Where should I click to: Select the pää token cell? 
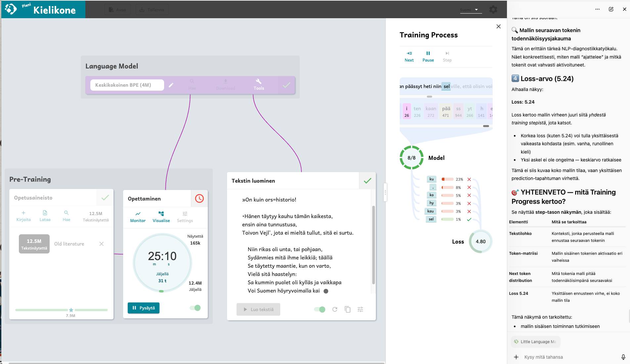pyautogui.click(x=446, y=112)
